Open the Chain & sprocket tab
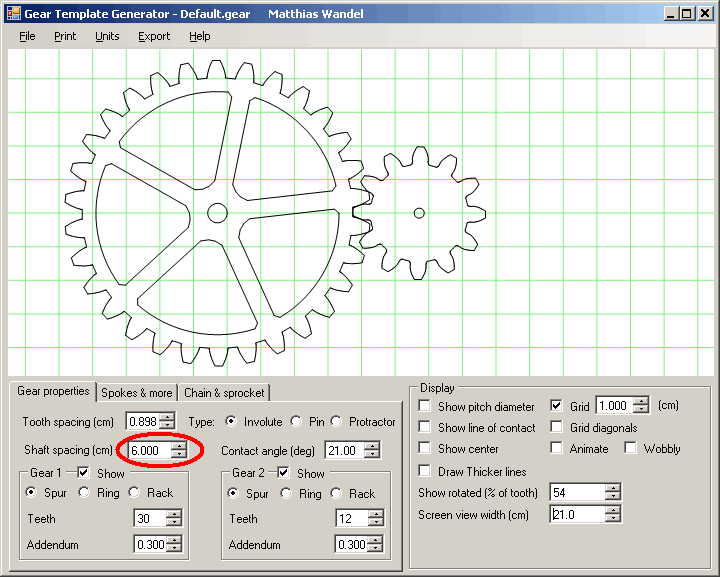 pyautogui.click(x=224, y=393)
